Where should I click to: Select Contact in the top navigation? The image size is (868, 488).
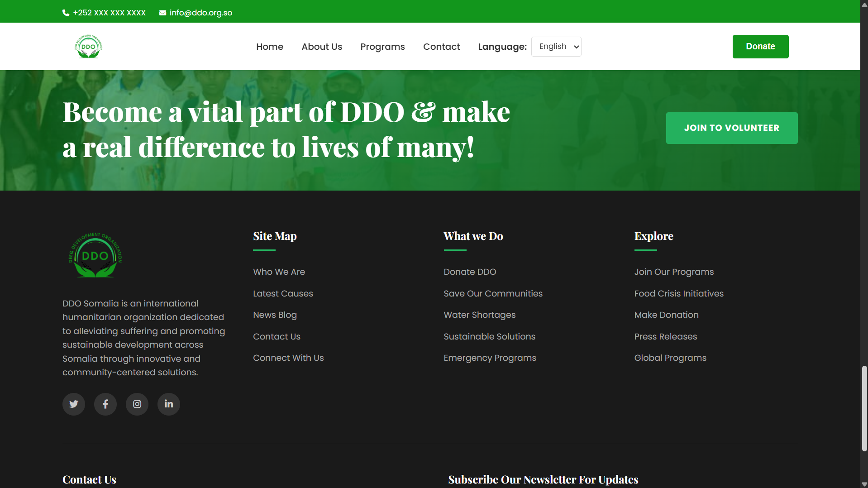pos(441,46)
